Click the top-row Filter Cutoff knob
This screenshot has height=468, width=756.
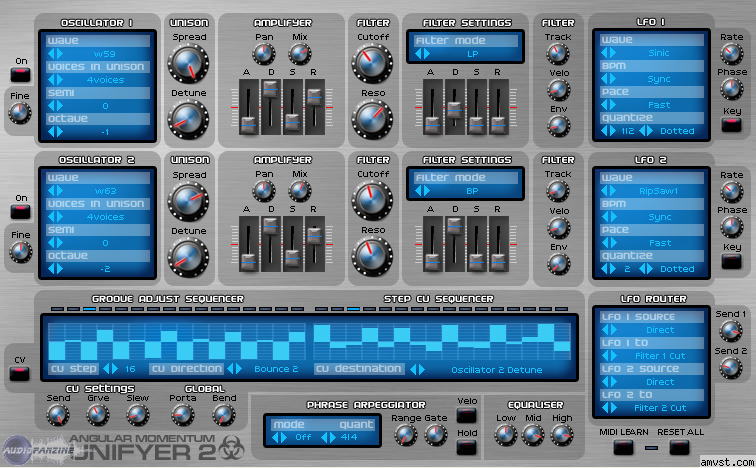point(370,64)
